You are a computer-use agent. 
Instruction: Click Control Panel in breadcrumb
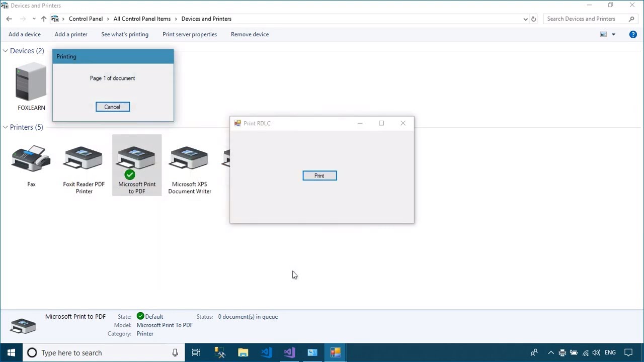86,19
